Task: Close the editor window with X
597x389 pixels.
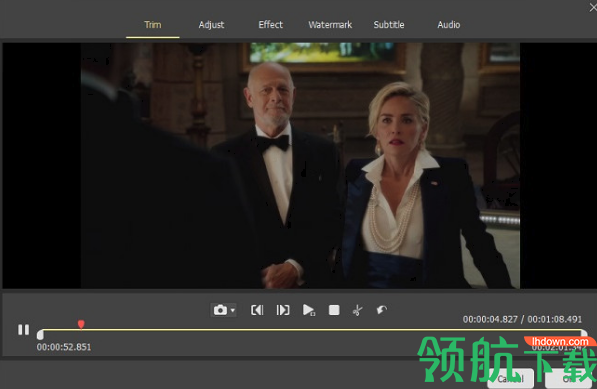Action: click(593, 7)
